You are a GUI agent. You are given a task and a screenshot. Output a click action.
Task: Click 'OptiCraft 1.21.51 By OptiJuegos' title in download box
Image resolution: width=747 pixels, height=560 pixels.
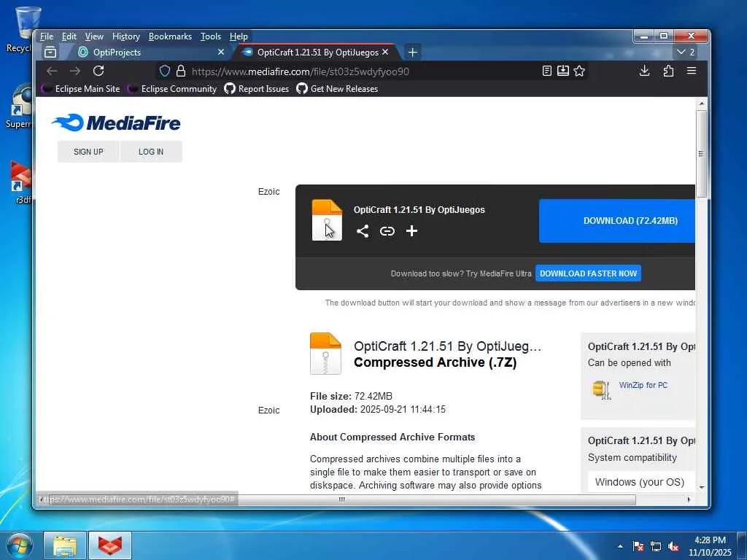tap(419, 209)
